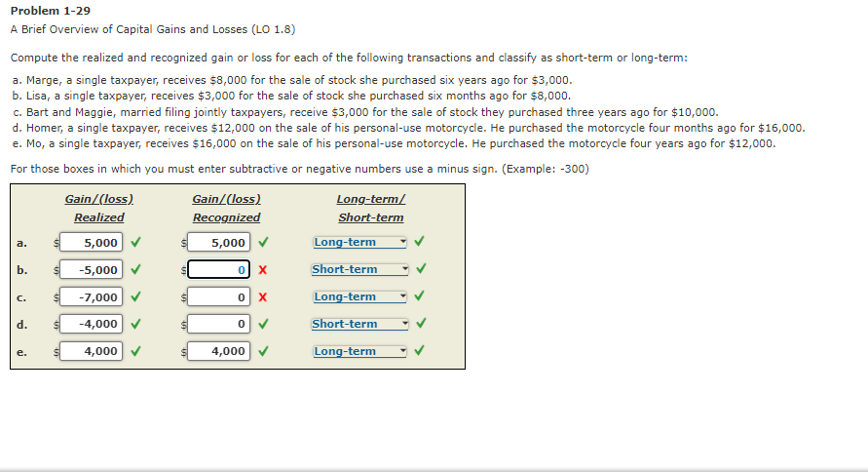Click the minus sign example instruction text

coord(299,169)
